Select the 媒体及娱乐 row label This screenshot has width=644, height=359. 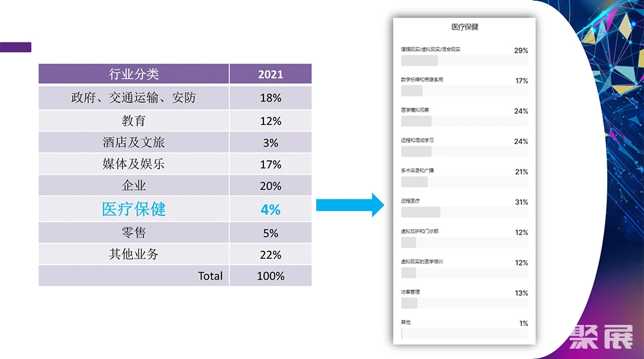tap(133, 163)
